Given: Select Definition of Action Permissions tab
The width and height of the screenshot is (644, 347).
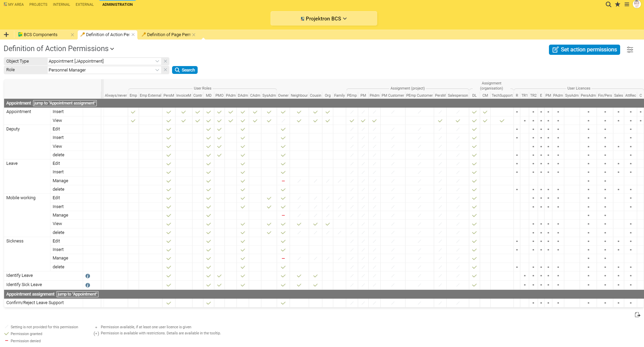Looking at the screenshot, I should (107, 35).
